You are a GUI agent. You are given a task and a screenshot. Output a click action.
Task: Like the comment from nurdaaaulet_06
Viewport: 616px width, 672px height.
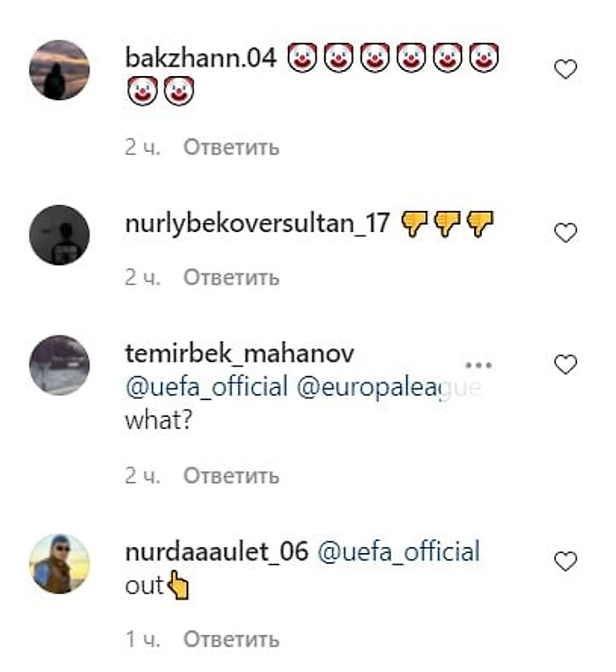click(x=565, y=561)
